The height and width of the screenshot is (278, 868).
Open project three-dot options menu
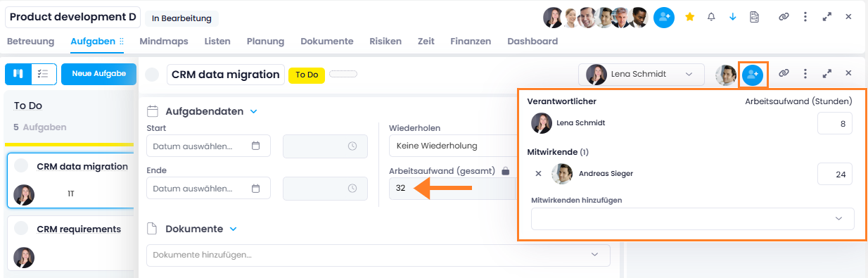(805, 17)
